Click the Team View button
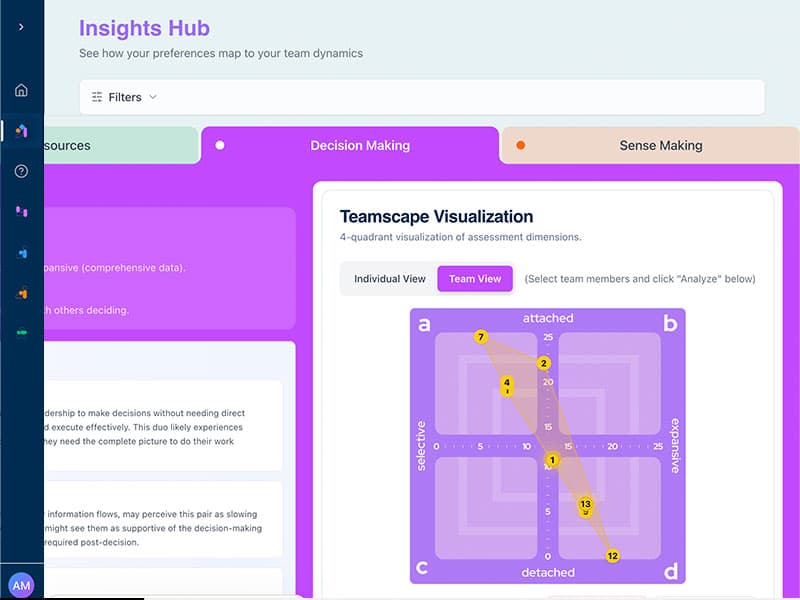Viewport: 800px width, 600px height. pos(475,279)
